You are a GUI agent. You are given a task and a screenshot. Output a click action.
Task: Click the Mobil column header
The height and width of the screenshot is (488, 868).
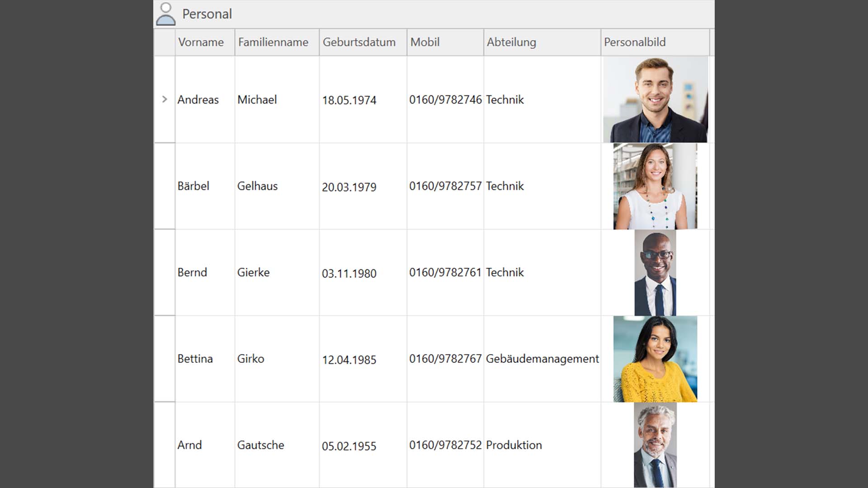pos(425,42)
